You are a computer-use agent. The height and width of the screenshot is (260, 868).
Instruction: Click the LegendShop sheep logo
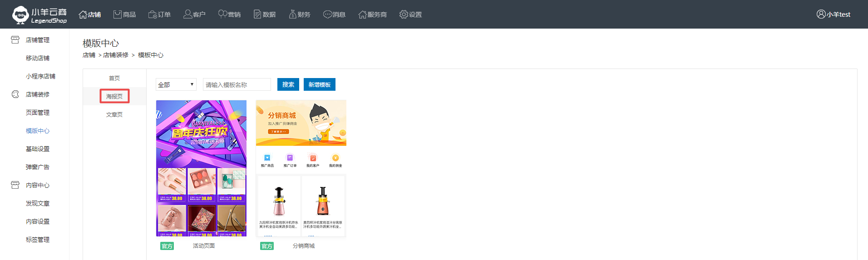coord(21,15)
